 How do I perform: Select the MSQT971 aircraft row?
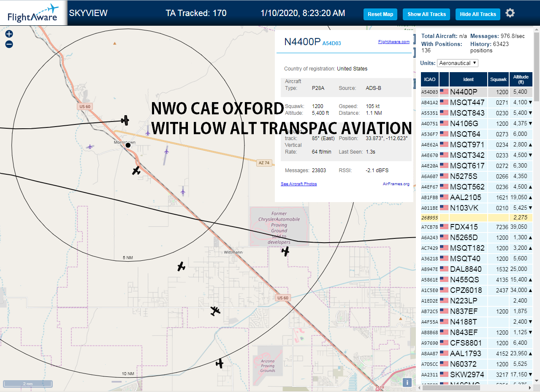pyautogui.click(x=477, y=144)
